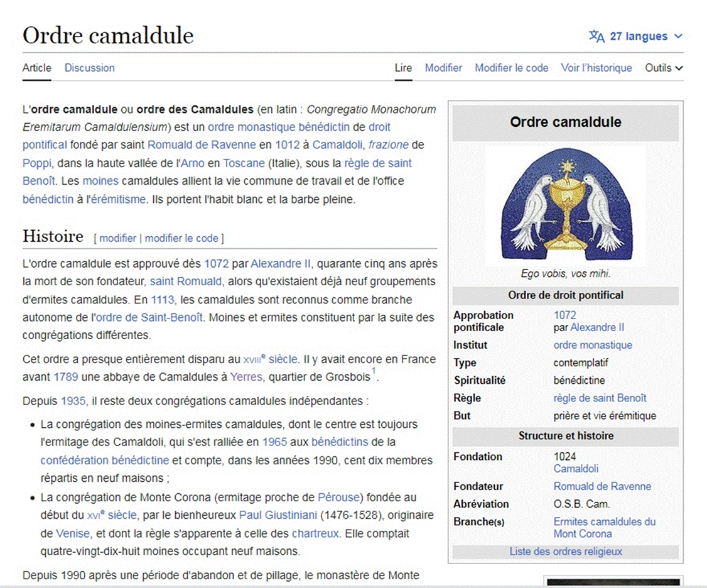
Task: Open the Arno river link
Action: pyautogui.click(x=193, y=163)
